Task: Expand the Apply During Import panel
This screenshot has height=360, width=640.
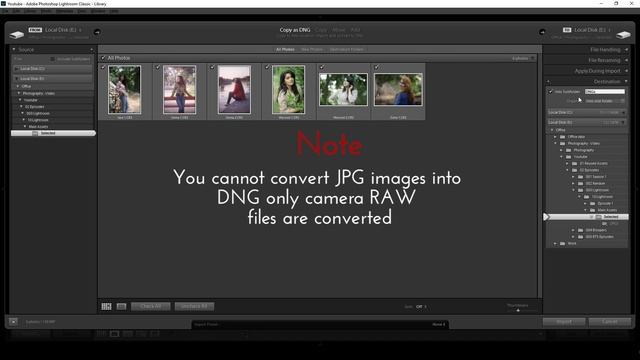Action: point(627,71)
